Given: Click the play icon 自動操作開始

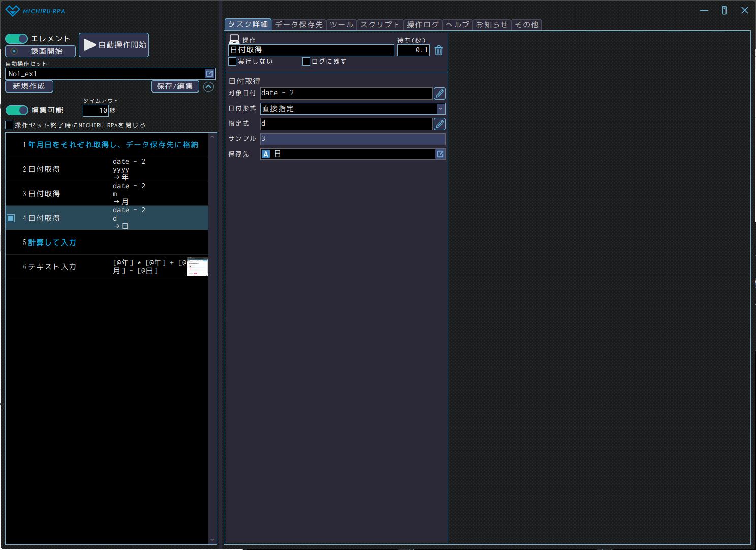Looking at the screenshot, I should click(x=90, y=45).
